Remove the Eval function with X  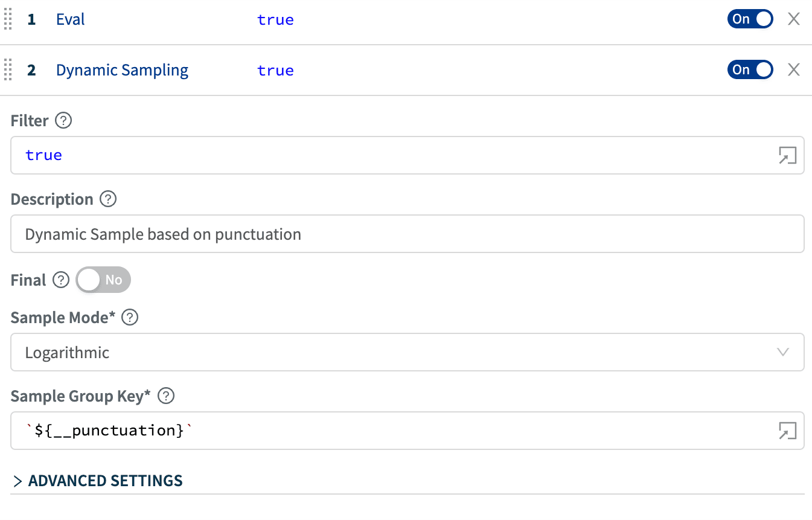(x=794, y=19)
